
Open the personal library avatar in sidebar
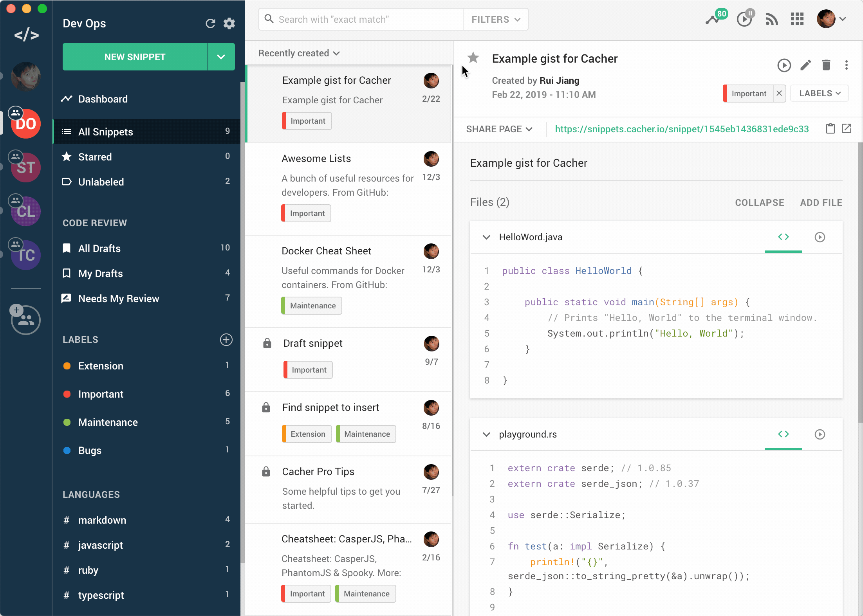(26, 77)
